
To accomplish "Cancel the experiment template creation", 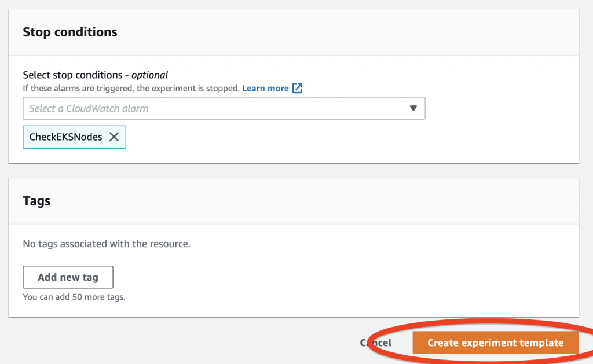I will point(375,343).
